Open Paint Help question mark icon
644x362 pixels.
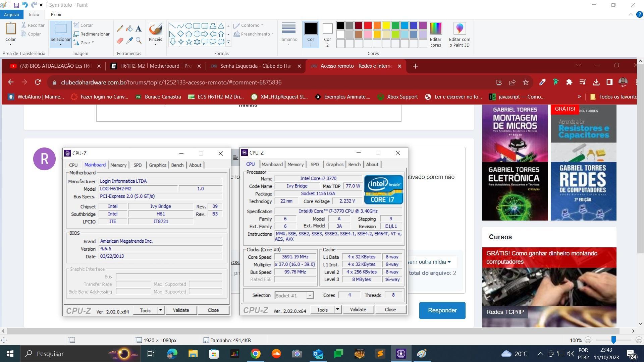[639, 14]
